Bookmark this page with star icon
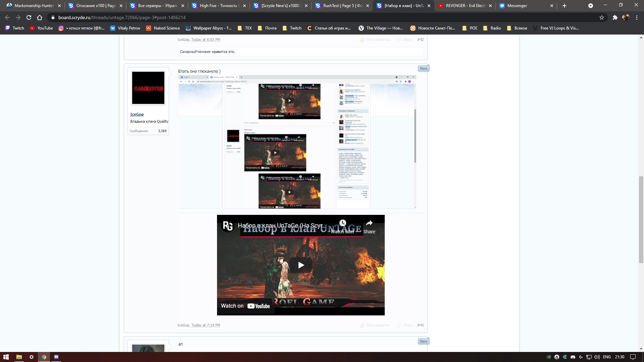 click(x=602, y=17)
